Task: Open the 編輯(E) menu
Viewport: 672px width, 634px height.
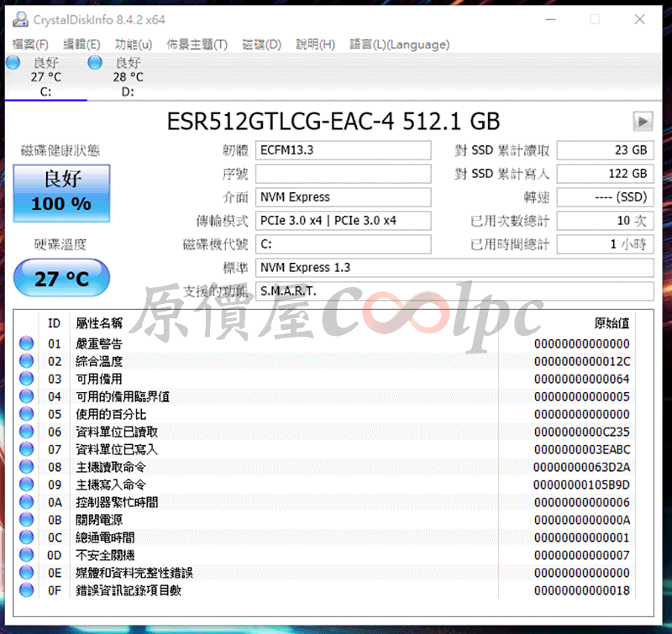Action: tap(81, 45)
